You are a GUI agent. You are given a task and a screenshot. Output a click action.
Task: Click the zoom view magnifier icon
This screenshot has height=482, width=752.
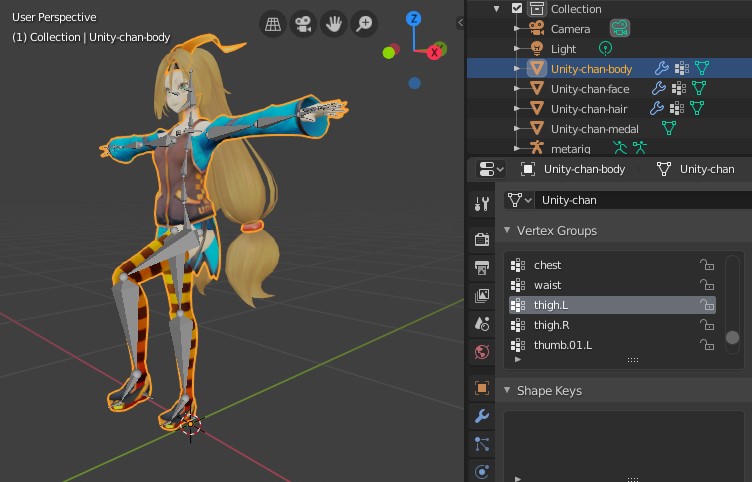pyautogui.click(x=364, y=24)
